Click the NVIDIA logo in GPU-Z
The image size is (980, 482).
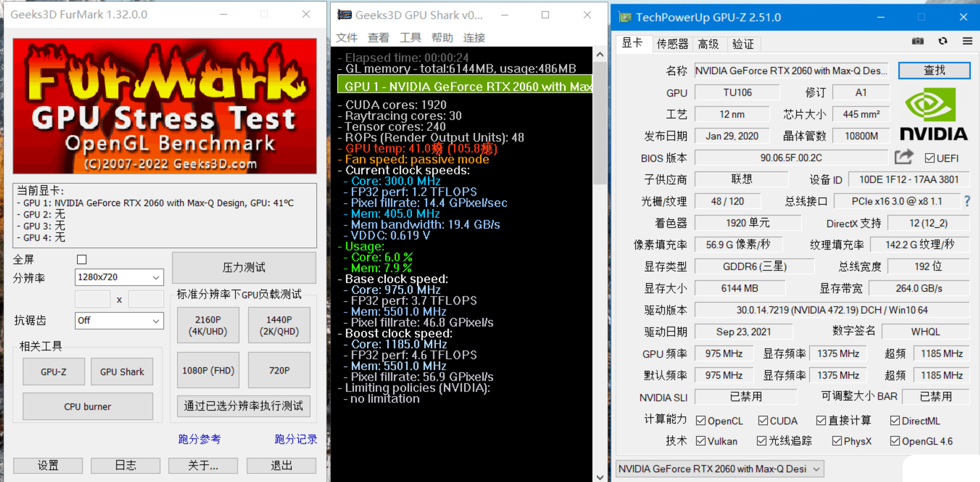[x=934, y=115]
